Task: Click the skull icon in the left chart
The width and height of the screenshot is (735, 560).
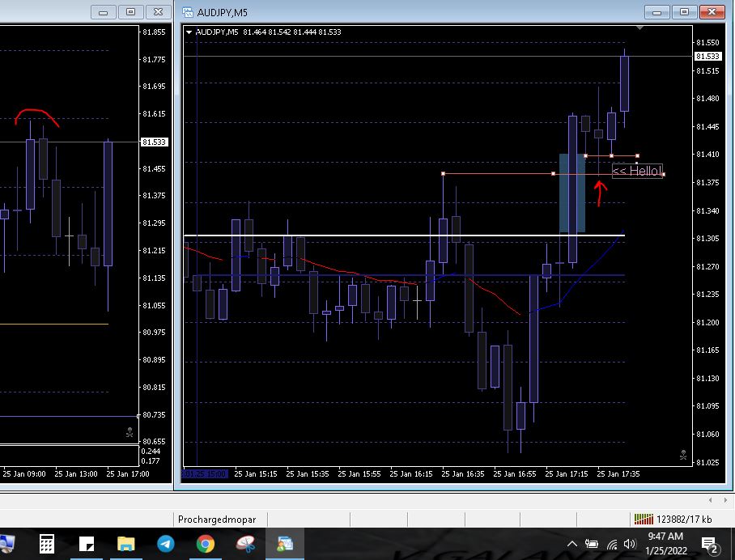Action: click(x=130, y=434)
